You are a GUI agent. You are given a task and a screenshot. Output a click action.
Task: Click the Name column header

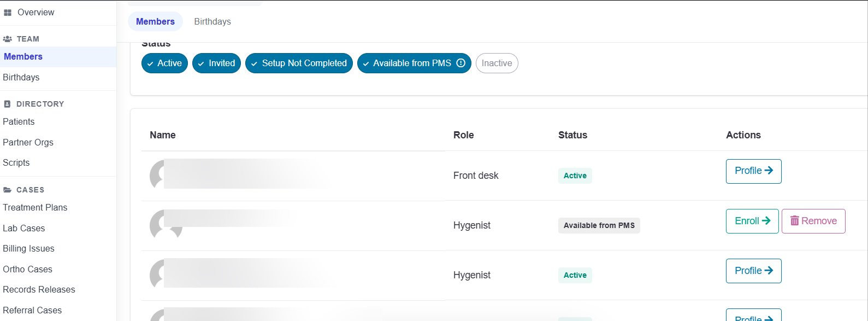coord(163,135)
